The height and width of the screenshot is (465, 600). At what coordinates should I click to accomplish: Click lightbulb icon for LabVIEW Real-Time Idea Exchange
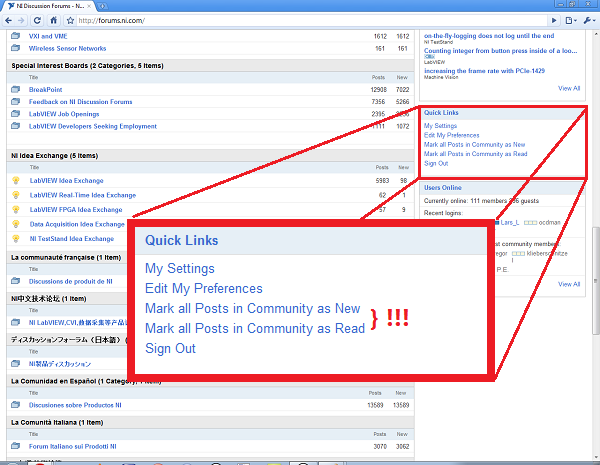pyautogui.click(x=16, y=195)
